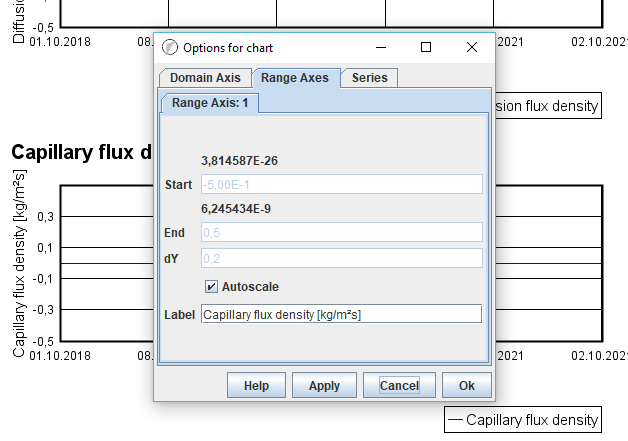The height and width of the screenshot is (441, 628).
Task: Select the Range Axis: 1 sub-tab
Action: pyautogui.click(x=210, y=102)
